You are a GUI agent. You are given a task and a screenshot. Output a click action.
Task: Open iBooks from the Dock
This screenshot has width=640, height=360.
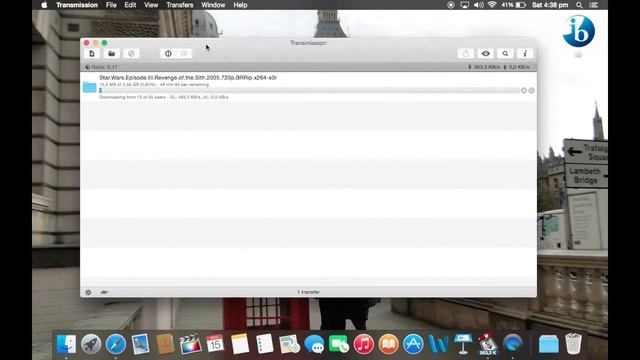[388, 344]
